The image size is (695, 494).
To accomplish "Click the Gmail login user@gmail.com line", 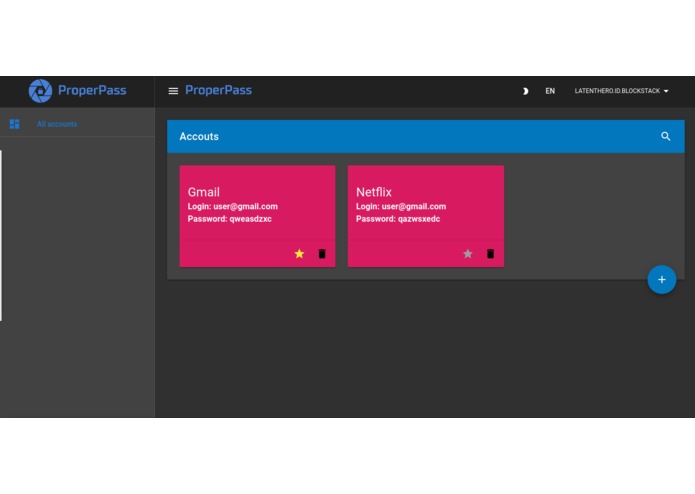I will (x=233, y=206).
